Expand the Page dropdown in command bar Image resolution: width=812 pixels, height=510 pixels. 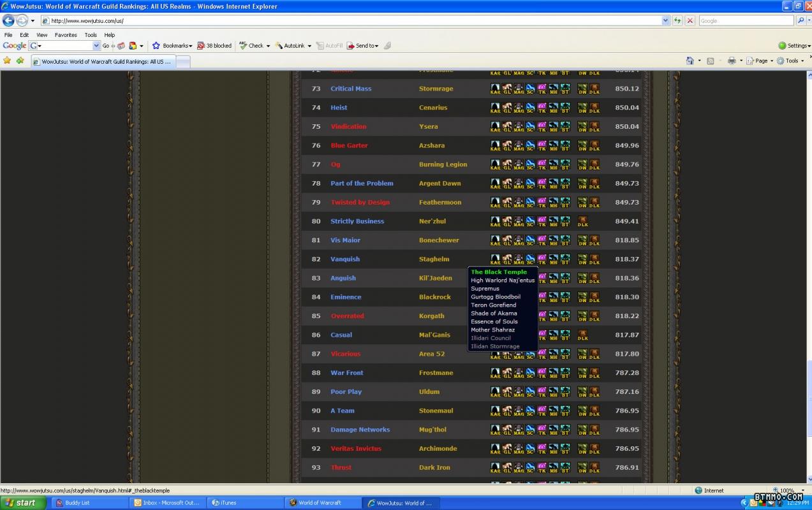pos(764,61)
